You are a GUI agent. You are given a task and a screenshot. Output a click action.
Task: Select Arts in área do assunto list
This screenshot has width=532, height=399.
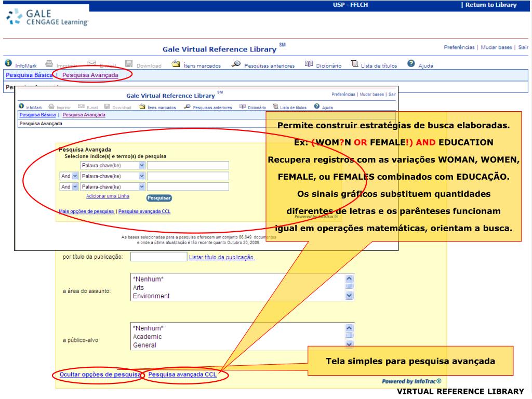(x=138, y=287)
